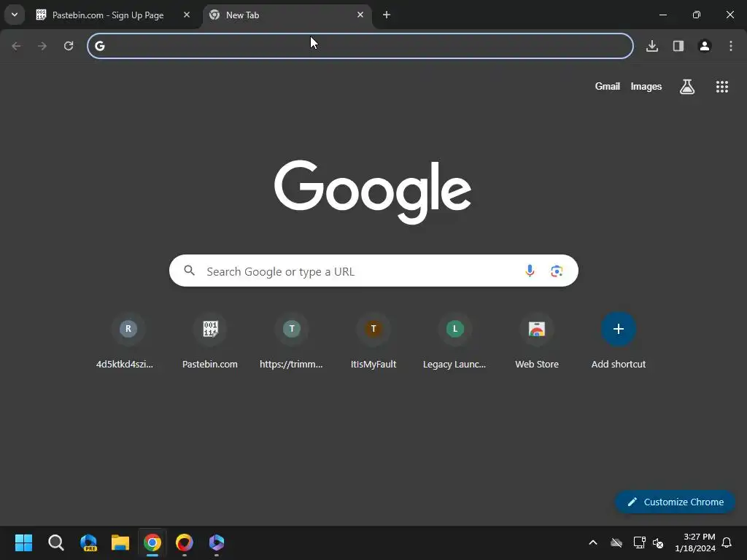The width and height of the screenshot is (747, 560).
Task: Click the Add shortcut button
Action: click(619, 341)
